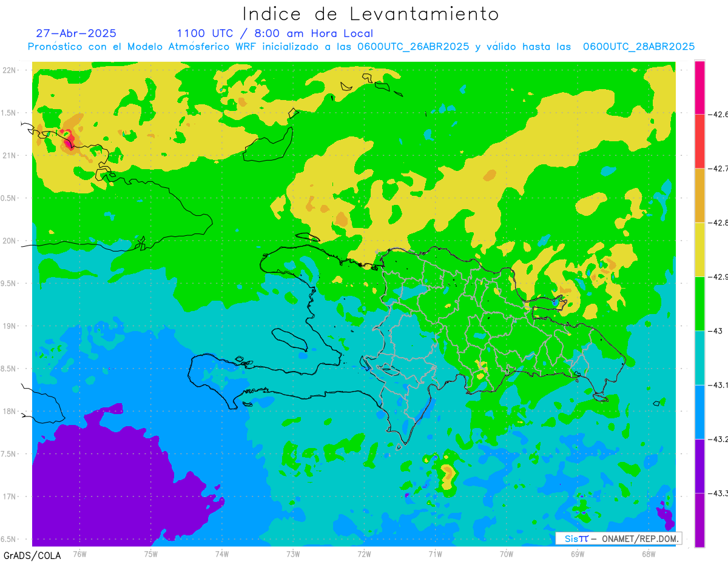Select the green legend color swatch

click(x=699, y=303)
